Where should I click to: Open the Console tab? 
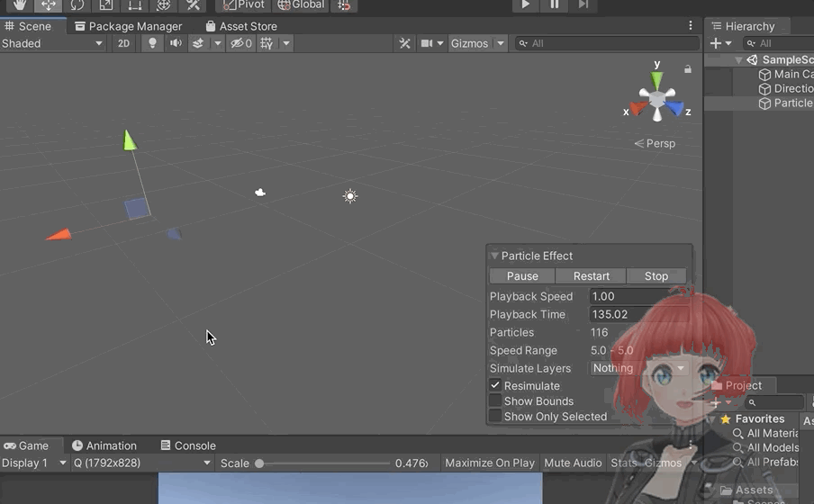coord(188,445)
